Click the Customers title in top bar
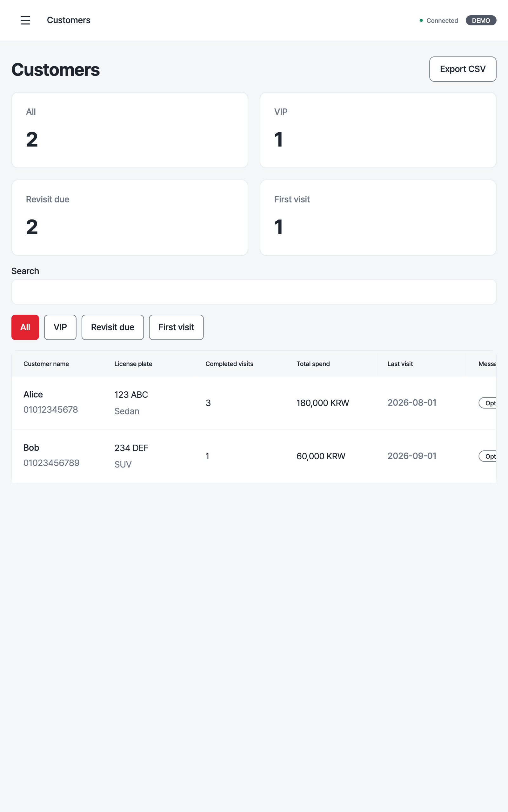 (x=69, y=20)
